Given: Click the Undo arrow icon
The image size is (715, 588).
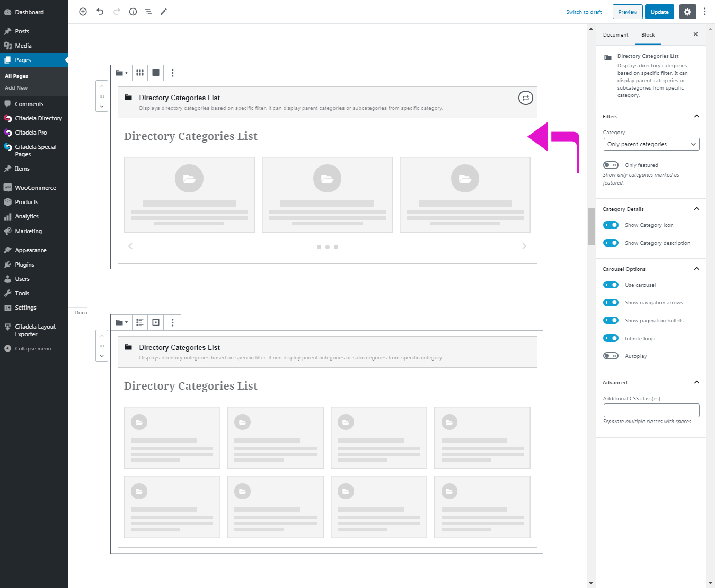Looking at the screenshot, I should (100, 12).
